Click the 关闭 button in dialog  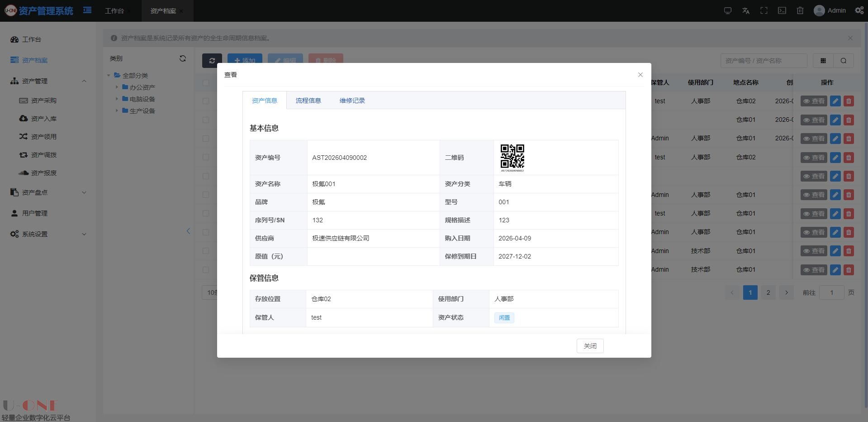click(x=590, y=346)
